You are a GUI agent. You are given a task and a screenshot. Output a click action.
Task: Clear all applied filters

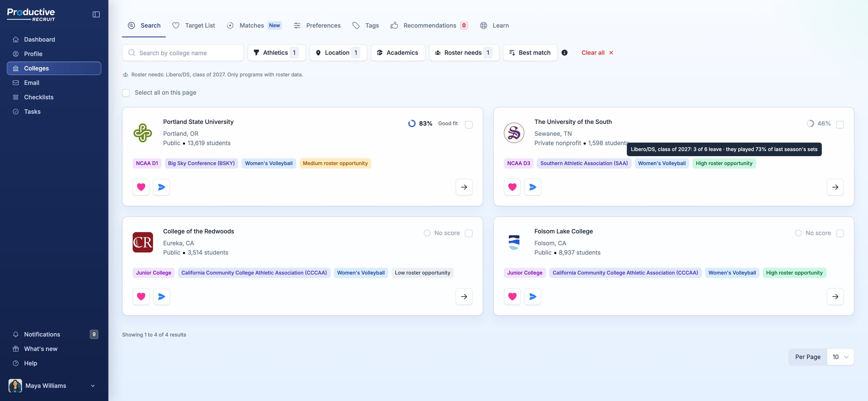[597, 53]
